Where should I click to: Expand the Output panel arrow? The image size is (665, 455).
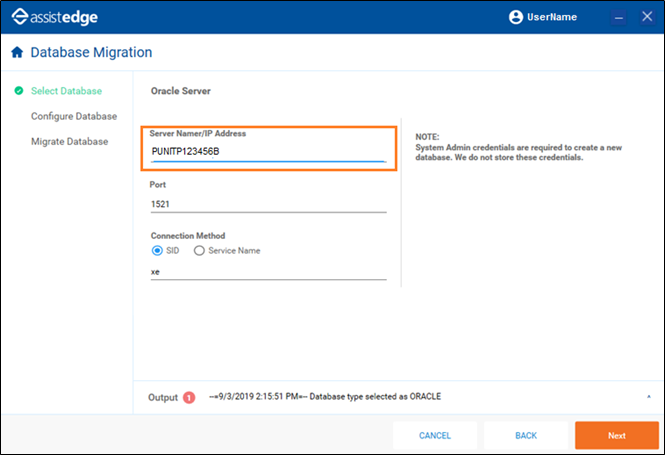pyautogui.click(x=648, y=396)
